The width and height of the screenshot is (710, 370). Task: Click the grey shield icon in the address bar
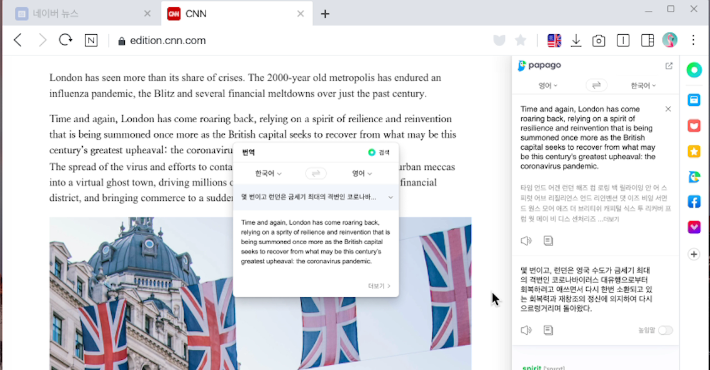[499, 41]
